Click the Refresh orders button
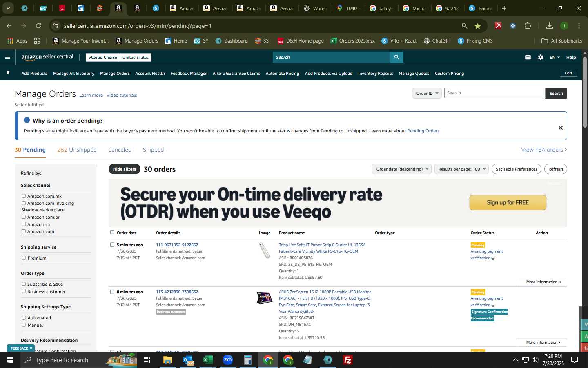The image size is (588, 368). coord(555,169)
